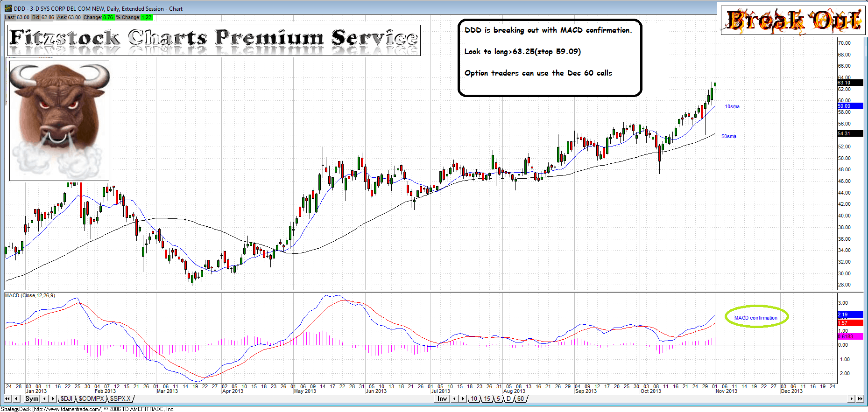Click the blue 59.09 price label
Image resolution: width=868 pixels, height=412 pixels.
[850, 106]
